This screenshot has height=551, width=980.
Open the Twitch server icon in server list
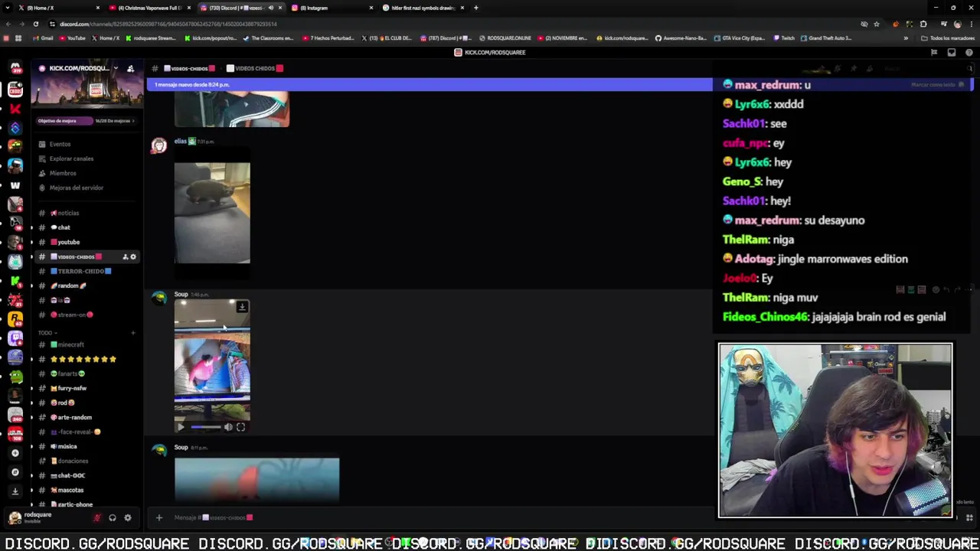[15, 337]
